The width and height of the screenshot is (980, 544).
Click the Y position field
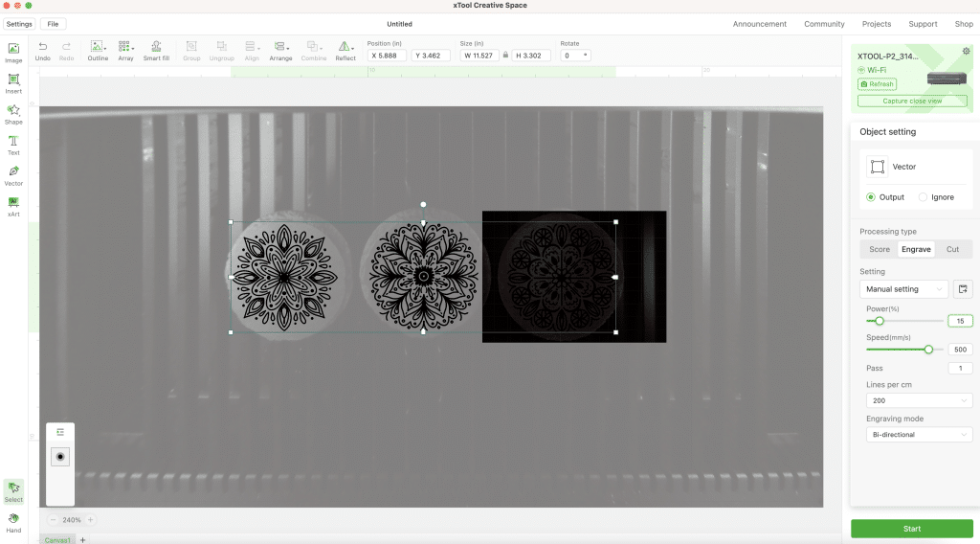pyautogui.click(x=430, y=55)
